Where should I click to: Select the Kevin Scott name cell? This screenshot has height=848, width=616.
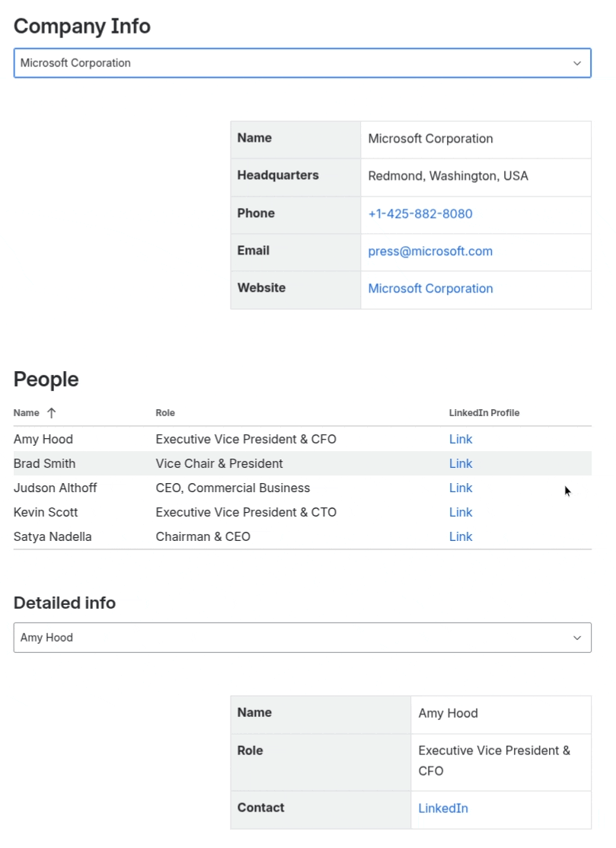pos(46,512)
